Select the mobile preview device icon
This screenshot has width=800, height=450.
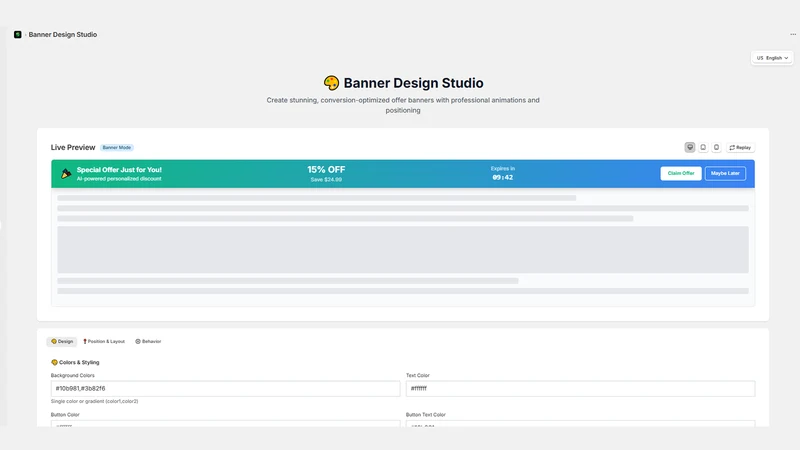(716, 147)
